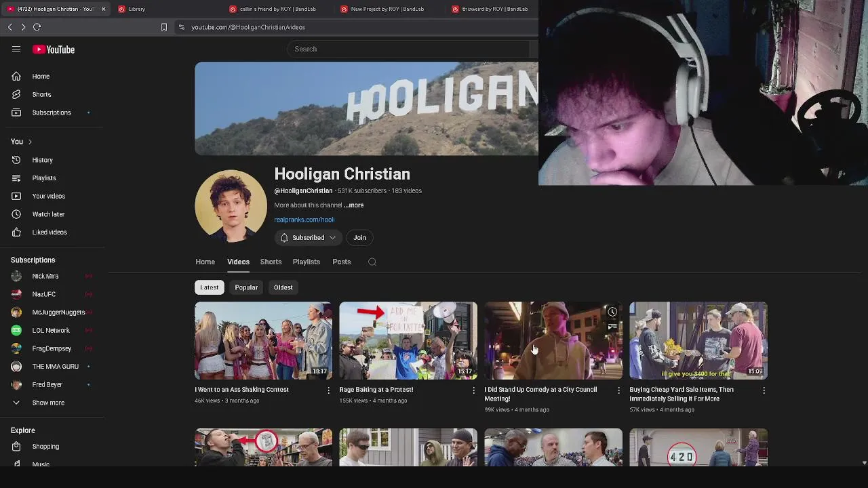Select the Oldest filter chip
This screenshot has height=488, width=868.
coord(283,287)
